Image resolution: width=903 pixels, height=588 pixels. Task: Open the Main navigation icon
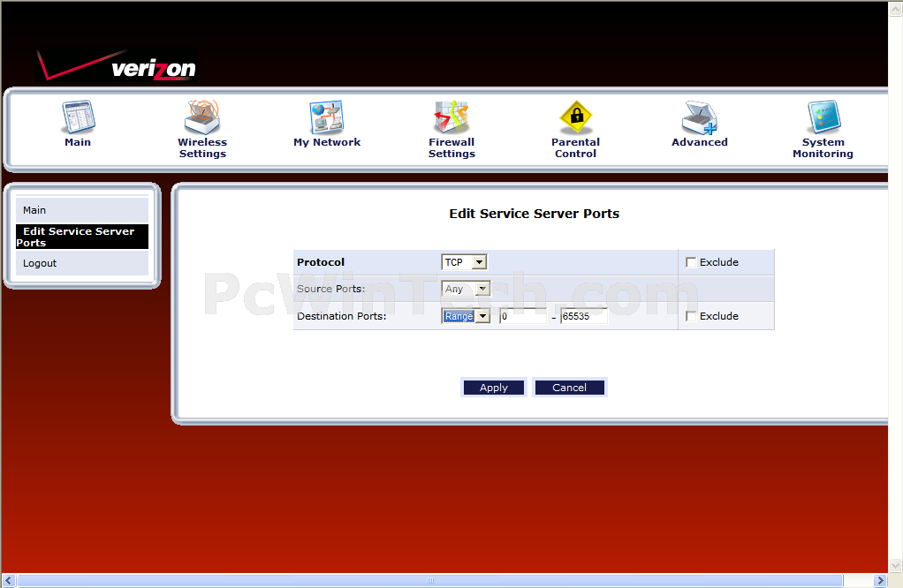(79, 117)
